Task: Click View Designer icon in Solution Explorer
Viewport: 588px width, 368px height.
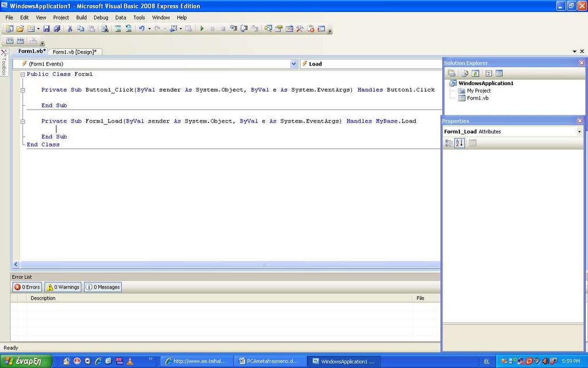Action: 499,73
